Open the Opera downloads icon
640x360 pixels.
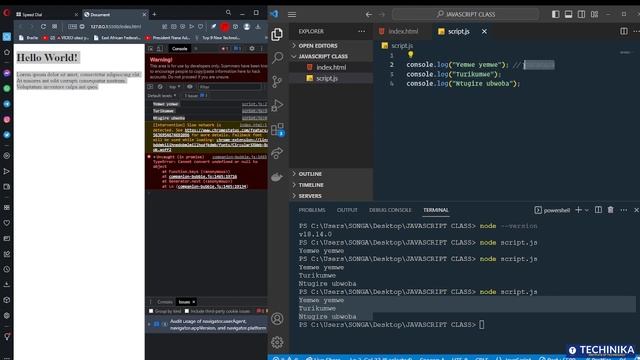point(258,27)
